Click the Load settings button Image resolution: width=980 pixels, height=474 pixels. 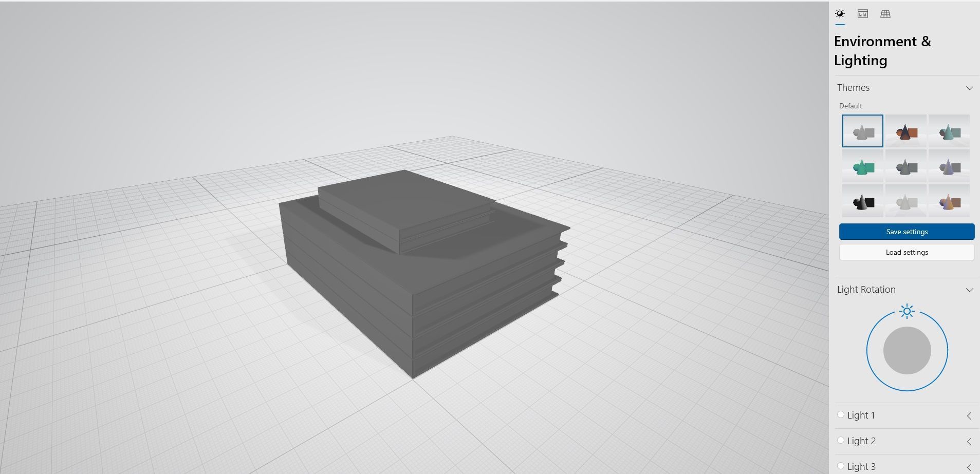(907, 252)
